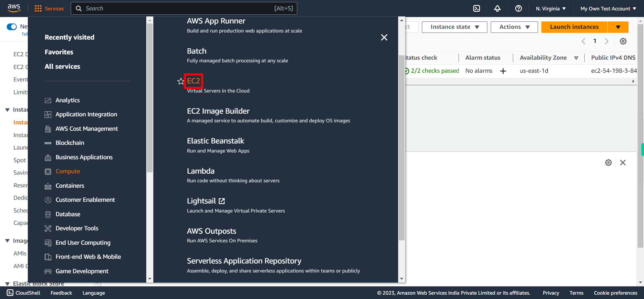
Task: Click the AWS Cost Management icon
Action: click(x=48, y=129)
